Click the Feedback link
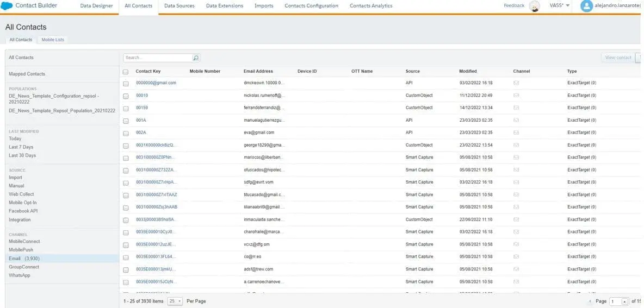The image size is (644, 308). tap(514, 5)
